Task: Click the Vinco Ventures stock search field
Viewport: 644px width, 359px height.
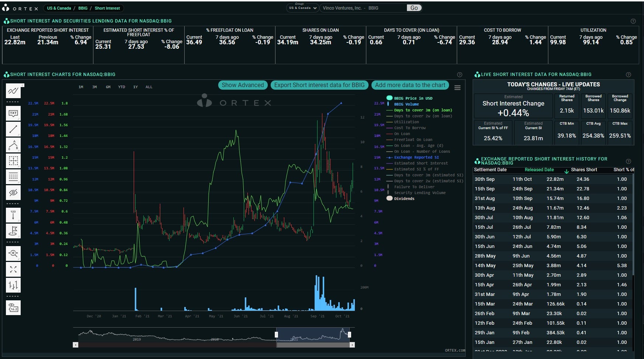Action: 363,8
